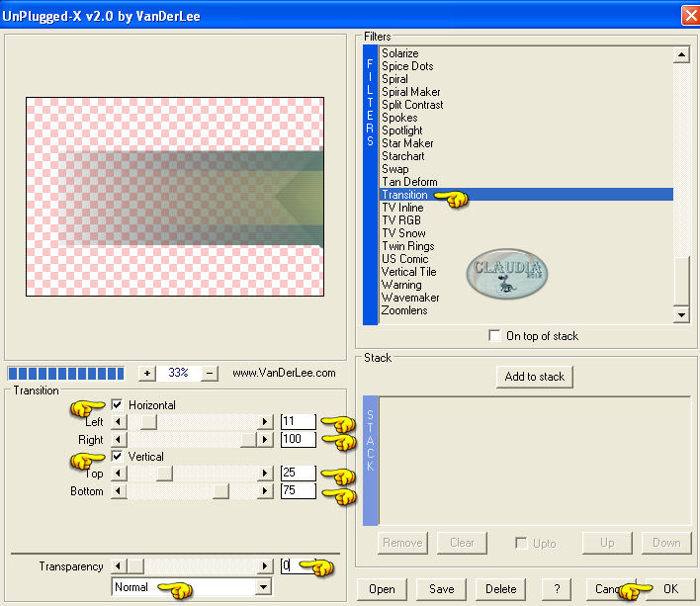Click the Save button
The width and height of the screenshot is (700, 606).
click(442, 589)
